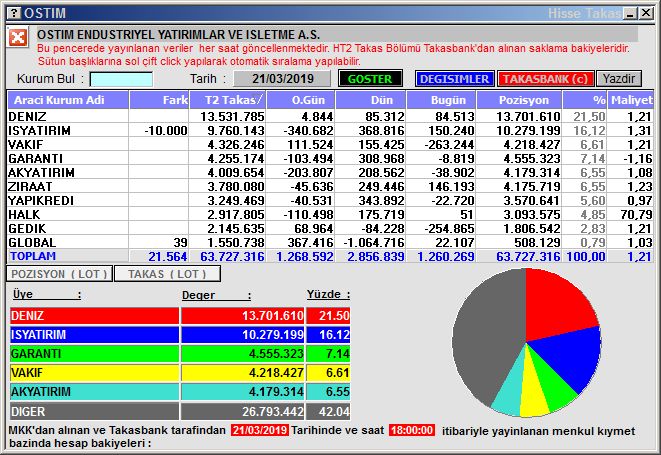Click the red 21/03/2019 date in footer
The image size is (661, 455).
pos(260,430)
